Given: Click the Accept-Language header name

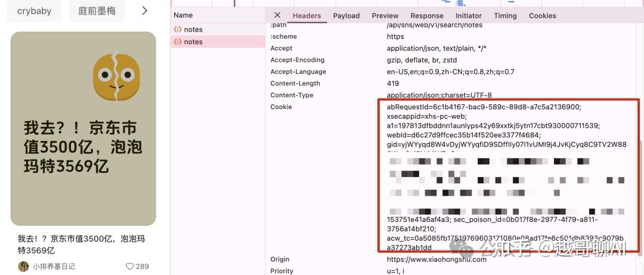Looking at the screenshot, I should (298, 72).
